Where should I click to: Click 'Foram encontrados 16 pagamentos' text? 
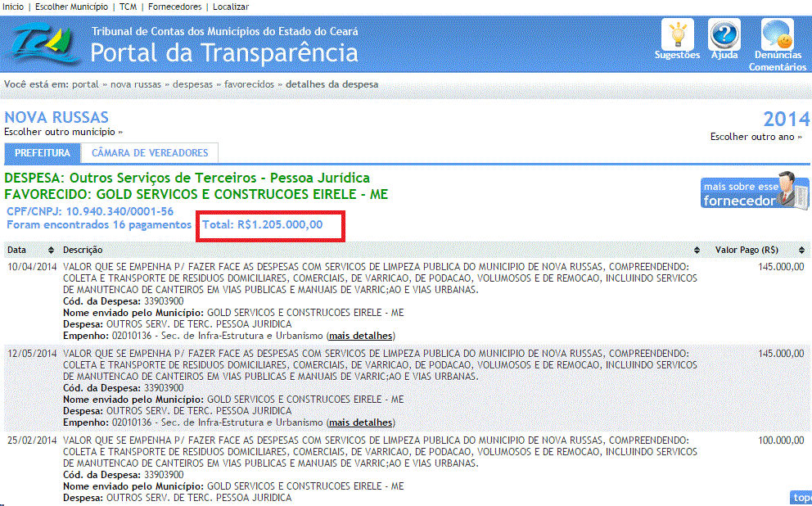click(x=99, y=225)
